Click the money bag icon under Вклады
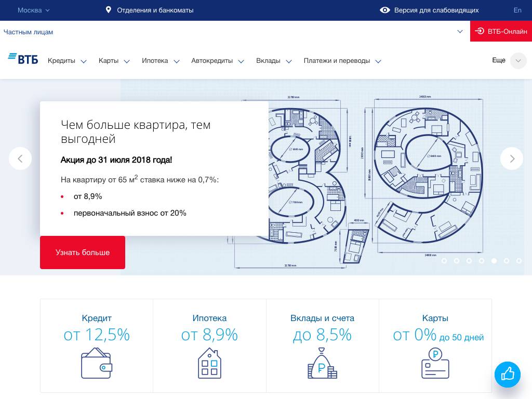The width and height of the screenshot is (532, 399). [322, 363]
